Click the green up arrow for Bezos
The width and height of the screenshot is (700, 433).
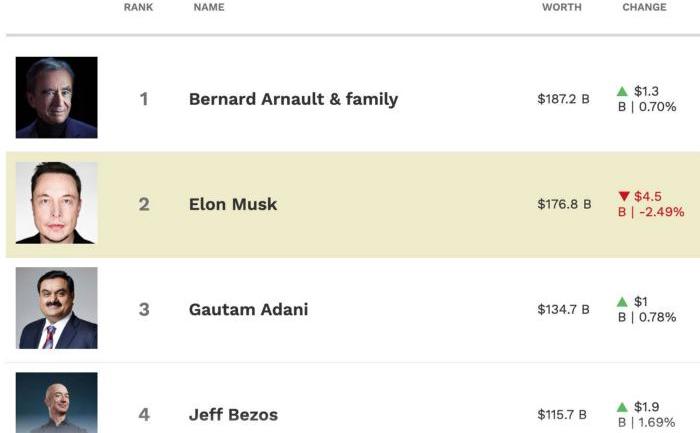pos(623,407)
